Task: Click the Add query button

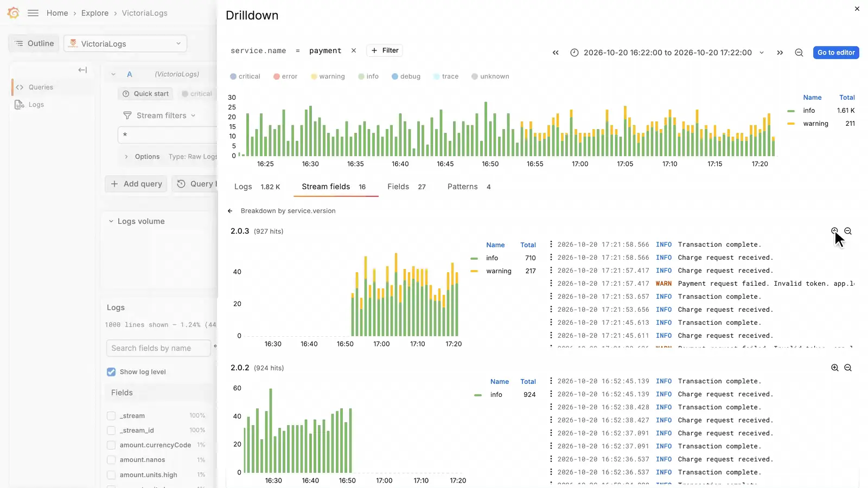Action: point(137,184)
